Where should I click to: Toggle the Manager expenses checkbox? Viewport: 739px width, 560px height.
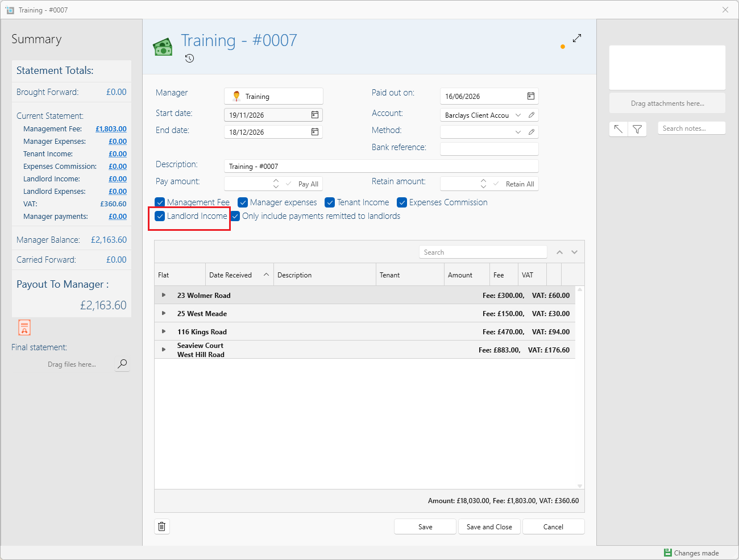coord(243,202)
